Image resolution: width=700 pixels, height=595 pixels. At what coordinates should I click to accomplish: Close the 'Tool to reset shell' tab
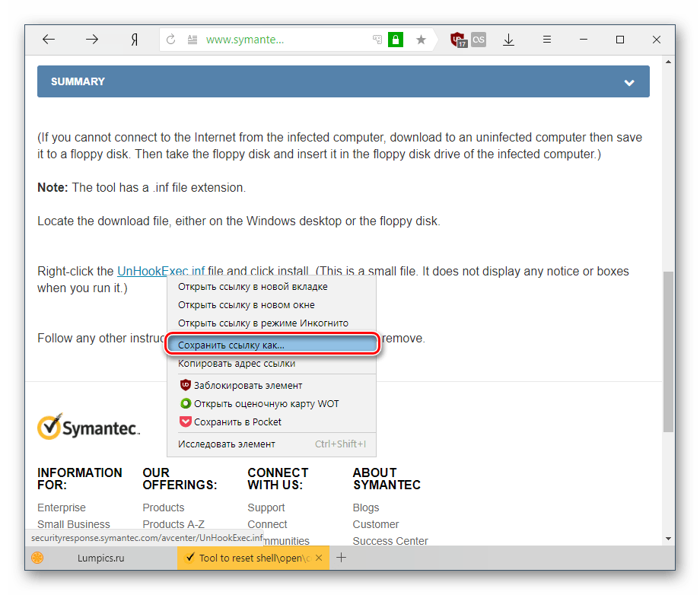(320, 558)
